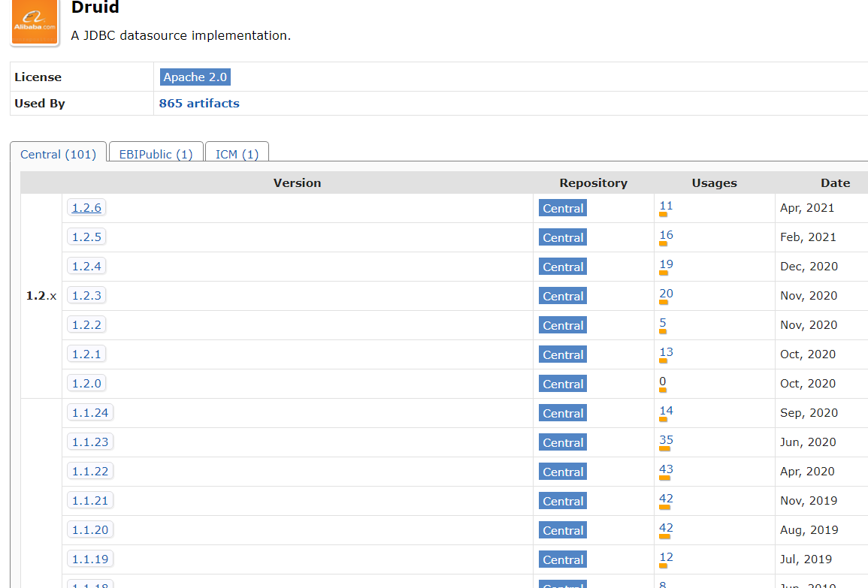Click the 1.1.19 version link
This screenshot has height=588, width=868.
[x=89, y=559]
